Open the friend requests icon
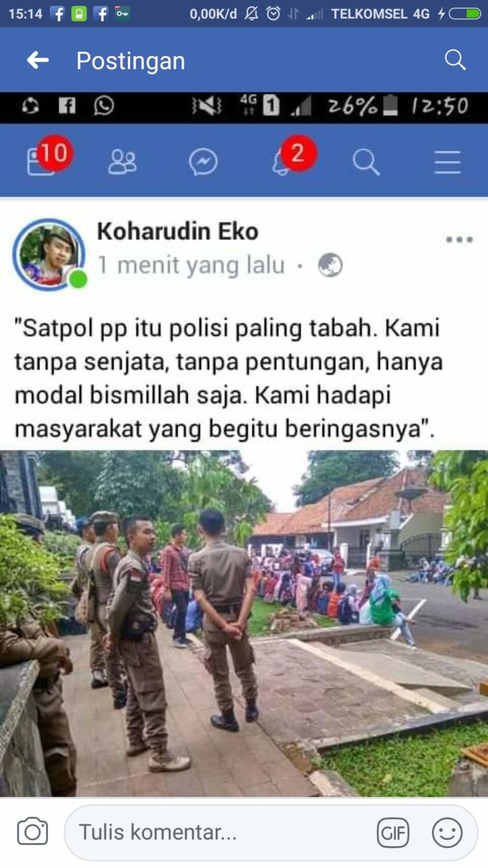 coord(122,163)
